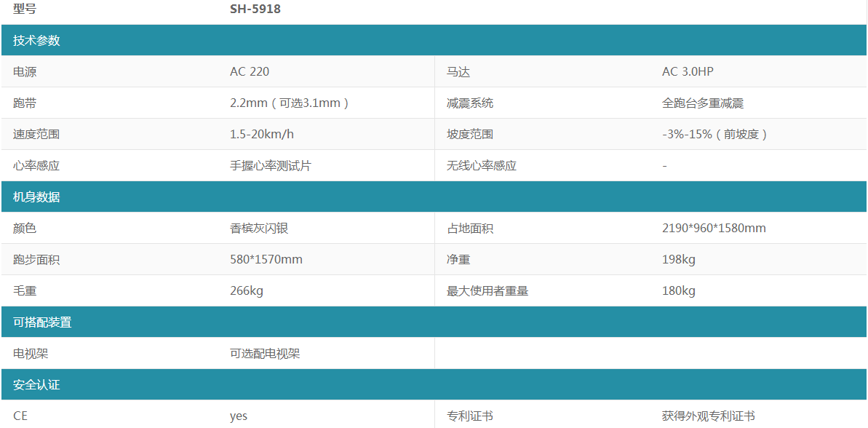Click the AC 220 power value
The height and width of the screenshot is (428, 868).
pos(250,72)
